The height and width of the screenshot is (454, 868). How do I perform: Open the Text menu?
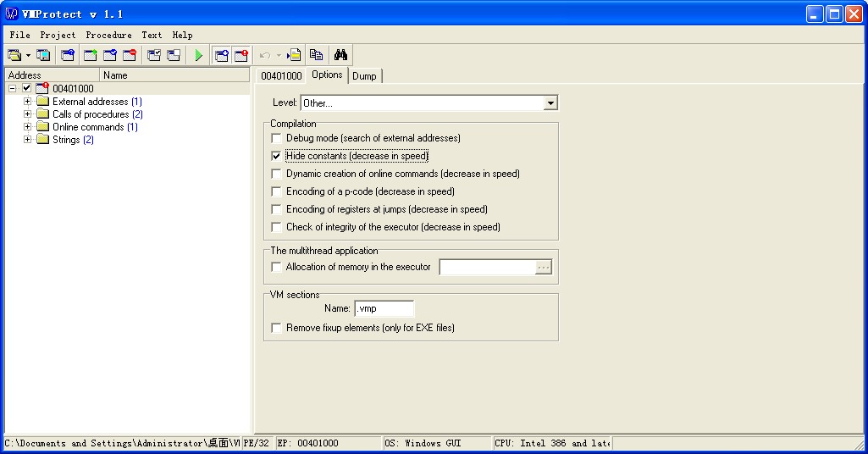152,35
